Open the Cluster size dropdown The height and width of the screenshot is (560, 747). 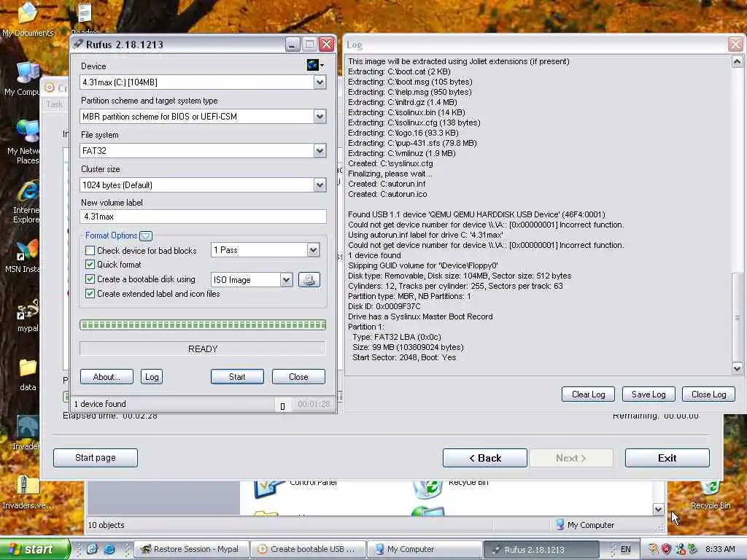[320, 184]
